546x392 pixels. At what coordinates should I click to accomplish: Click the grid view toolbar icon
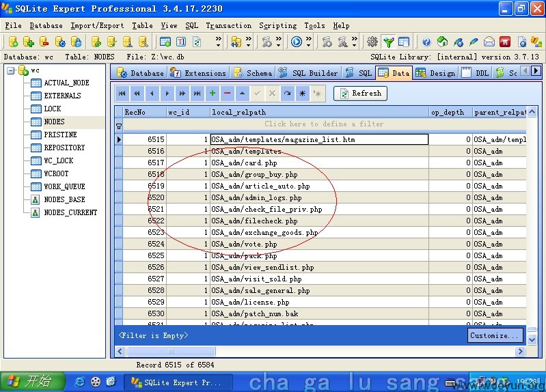pos(404,42)
